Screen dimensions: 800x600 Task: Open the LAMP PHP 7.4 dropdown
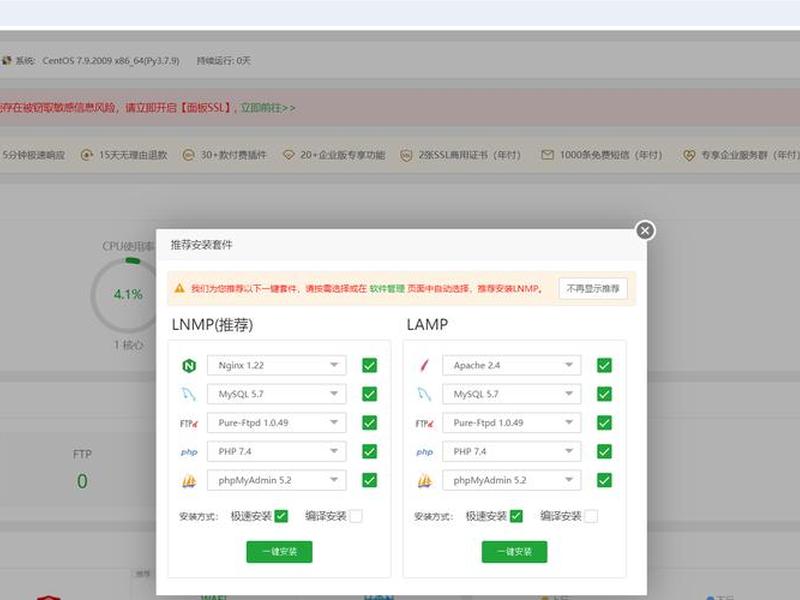[512, 452]
